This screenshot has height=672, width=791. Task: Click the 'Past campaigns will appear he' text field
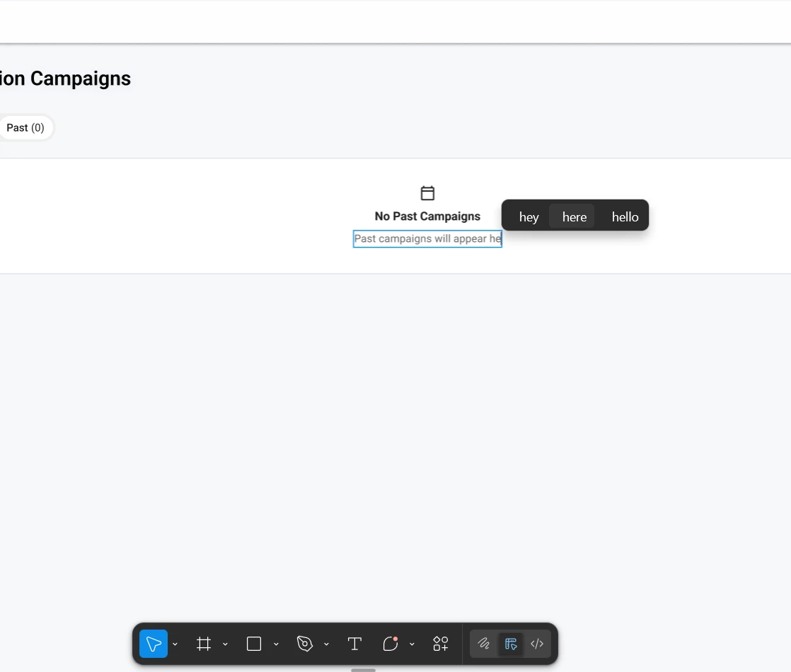coord(427,238)
